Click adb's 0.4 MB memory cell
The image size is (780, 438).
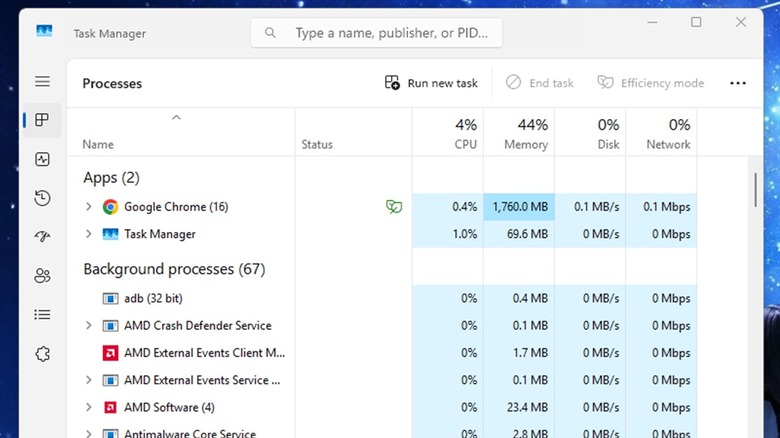coord(519,298)
